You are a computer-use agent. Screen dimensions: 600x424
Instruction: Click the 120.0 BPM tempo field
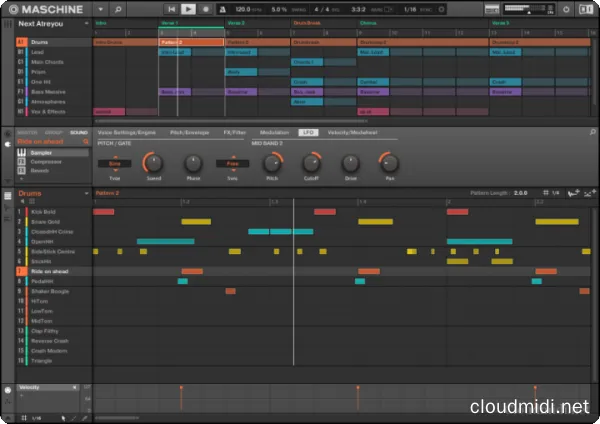tap(243, 9)
